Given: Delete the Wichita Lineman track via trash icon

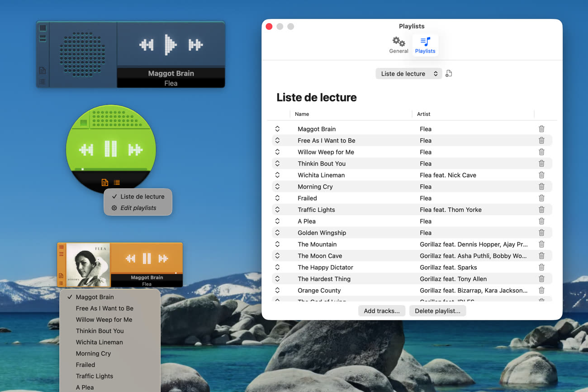Looking at the screenshot, I should [541, 175].
